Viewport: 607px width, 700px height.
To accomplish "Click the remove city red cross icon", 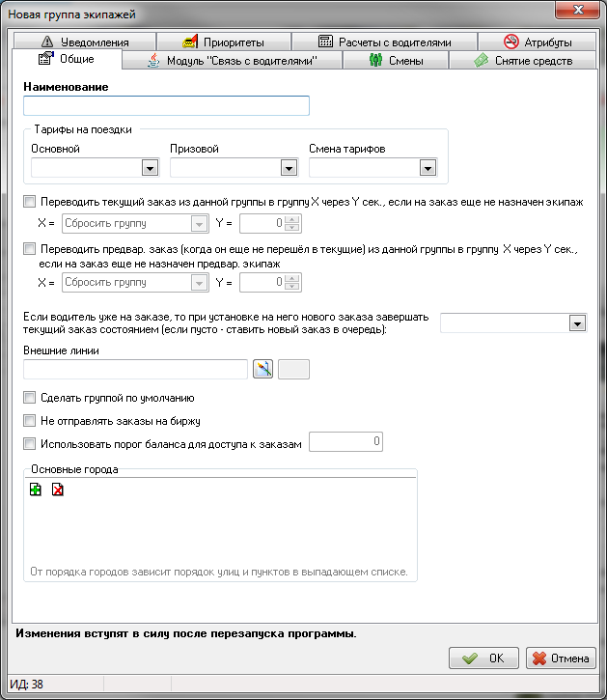I will pos(58,490).
